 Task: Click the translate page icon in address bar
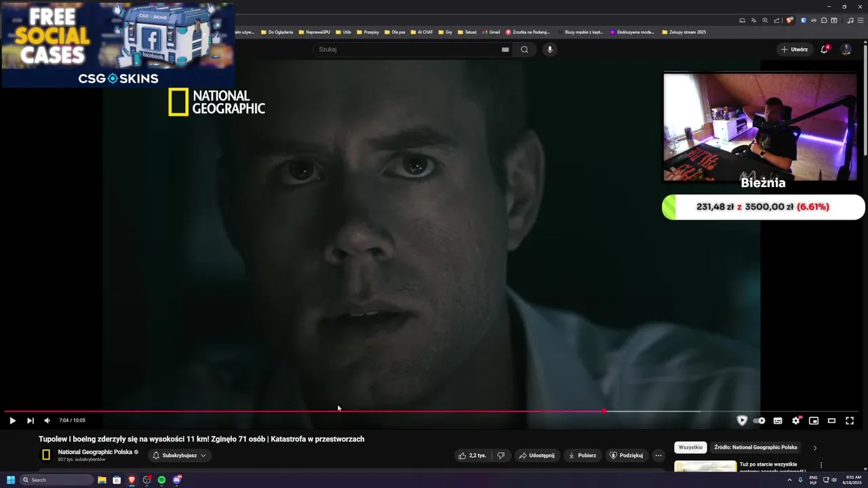[x=753, y=20]
